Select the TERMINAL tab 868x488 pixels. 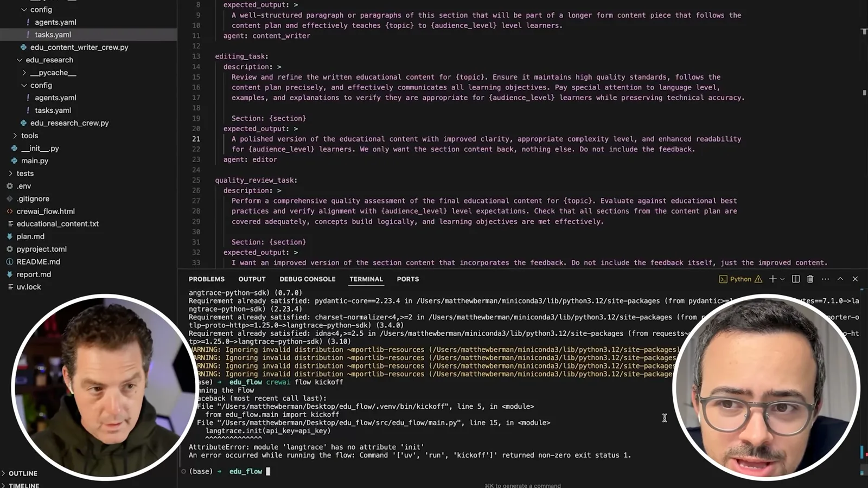(366, 279)
